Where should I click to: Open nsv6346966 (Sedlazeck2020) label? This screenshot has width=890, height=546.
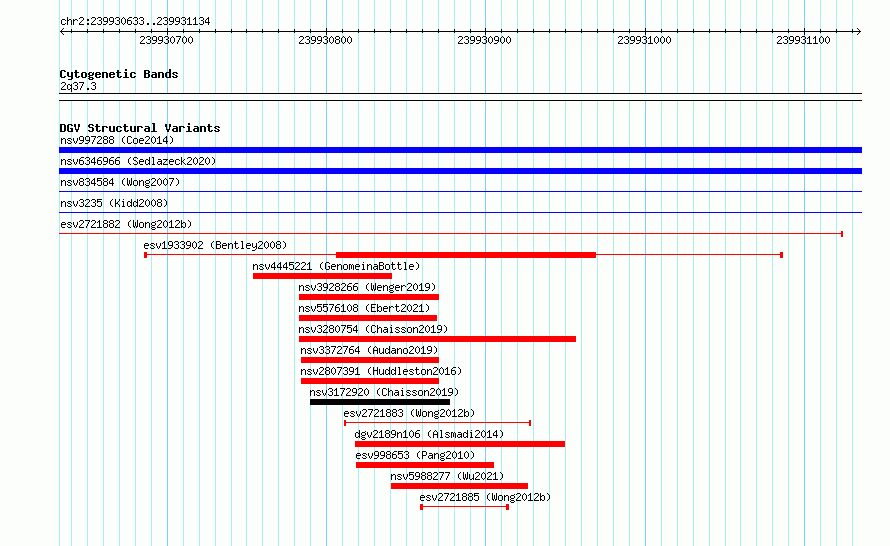[138, 161]
